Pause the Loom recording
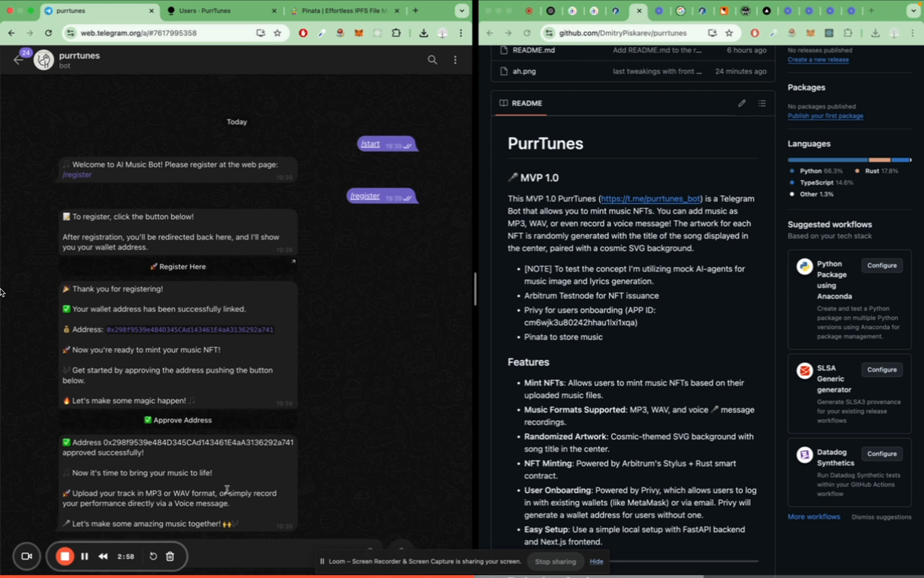 pos(84,556)
